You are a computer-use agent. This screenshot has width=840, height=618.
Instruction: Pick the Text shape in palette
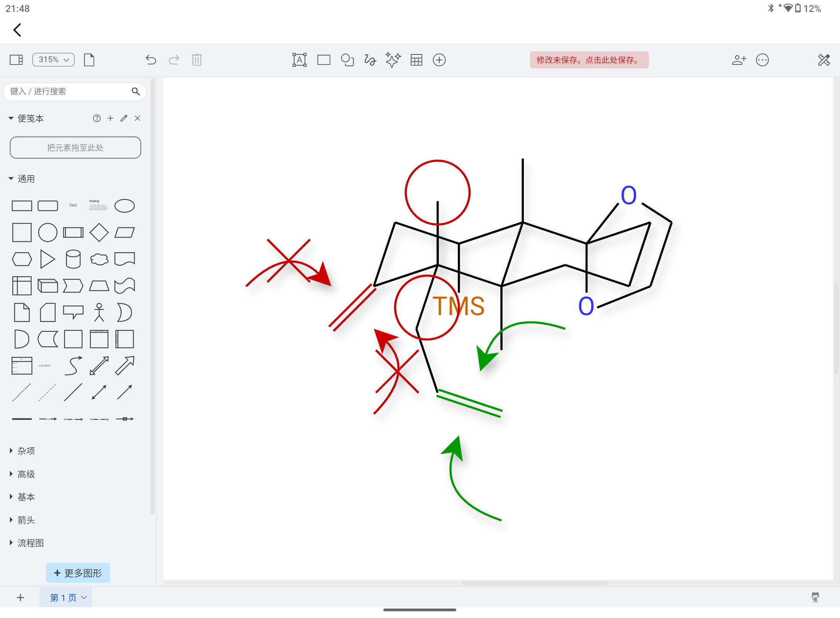click(73, 205)
